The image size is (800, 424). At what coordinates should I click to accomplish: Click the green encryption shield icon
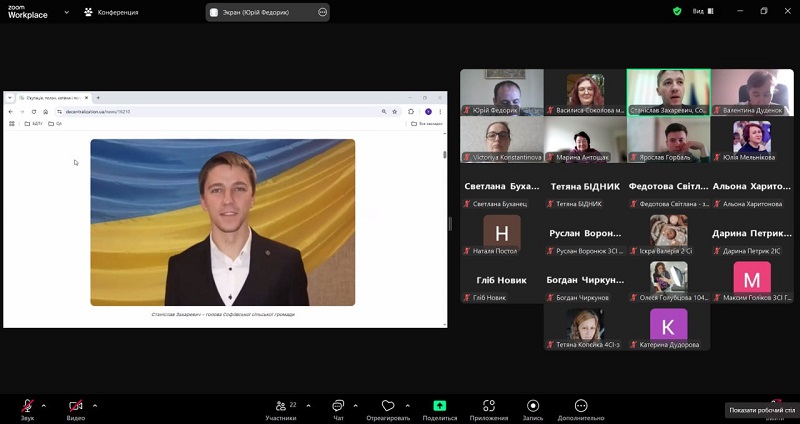coord(677,11)
